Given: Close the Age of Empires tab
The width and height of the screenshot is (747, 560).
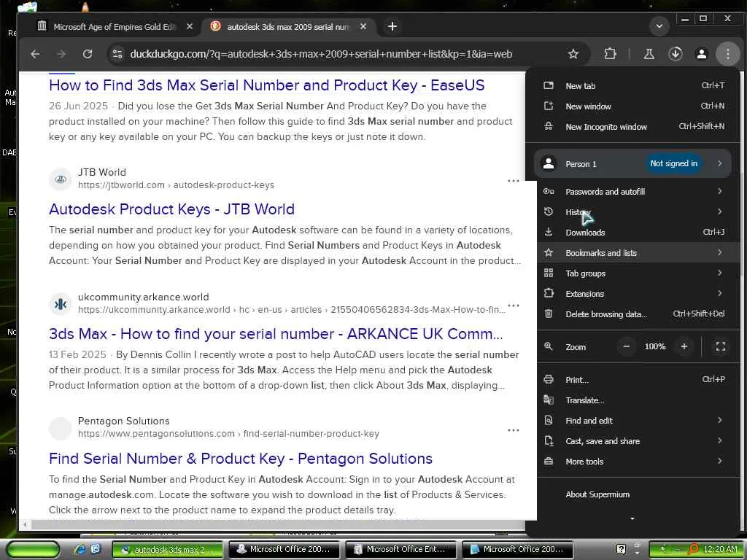Looking at the screenshot, I should [x=190, y=27].
